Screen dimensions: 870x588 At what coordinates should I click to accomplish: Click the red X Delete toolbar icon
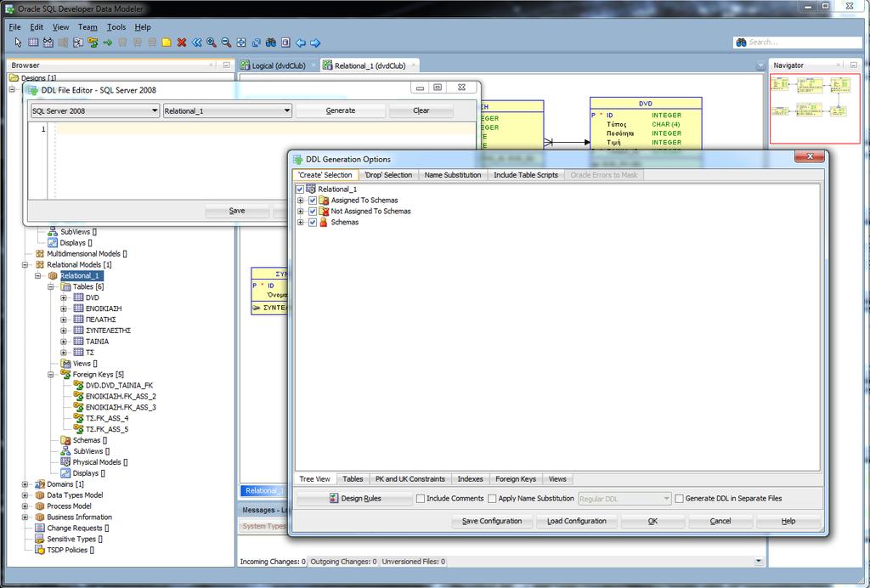(182, 42)
